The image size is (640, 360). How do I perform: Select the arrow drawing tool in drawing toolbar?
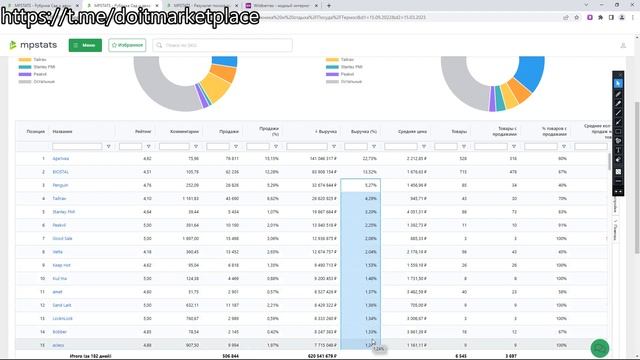click(618, 122)
